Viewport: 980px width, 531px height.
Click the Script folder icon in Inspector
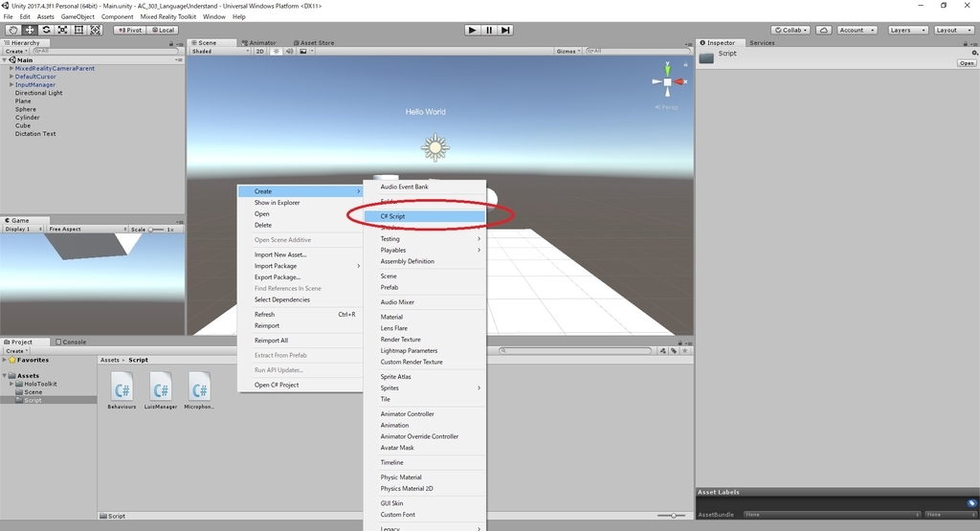point(706,58)
